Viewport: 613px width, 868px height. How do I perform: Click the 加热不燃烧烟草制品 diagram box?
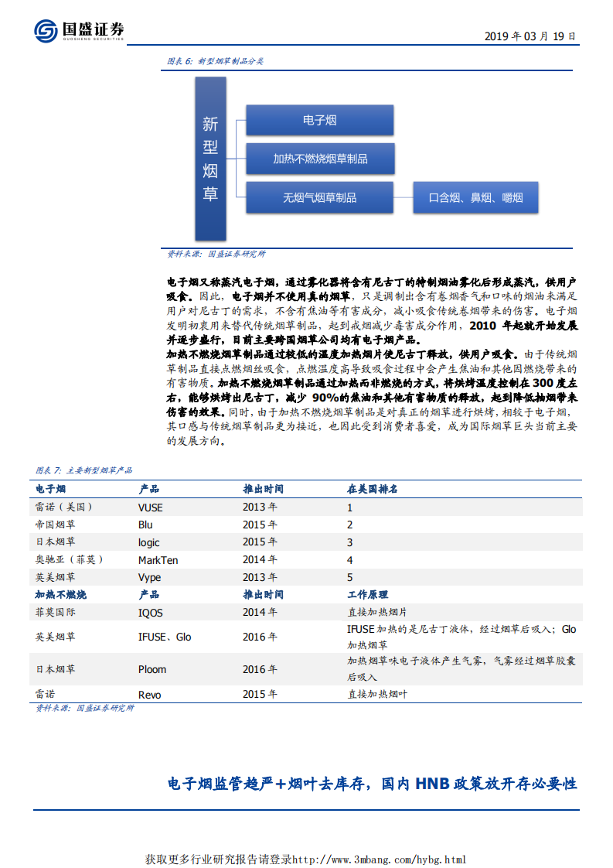320,159
